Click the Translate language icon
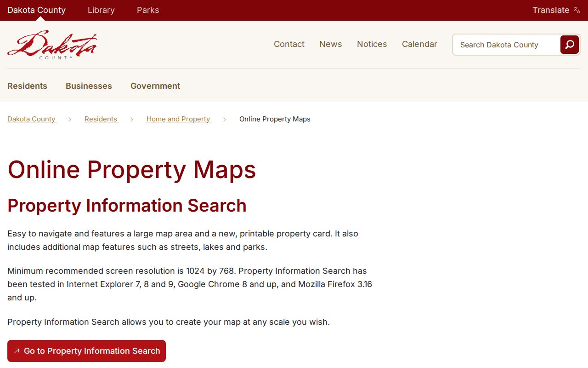This screenshot has width=588, height=368. point(577,10)
